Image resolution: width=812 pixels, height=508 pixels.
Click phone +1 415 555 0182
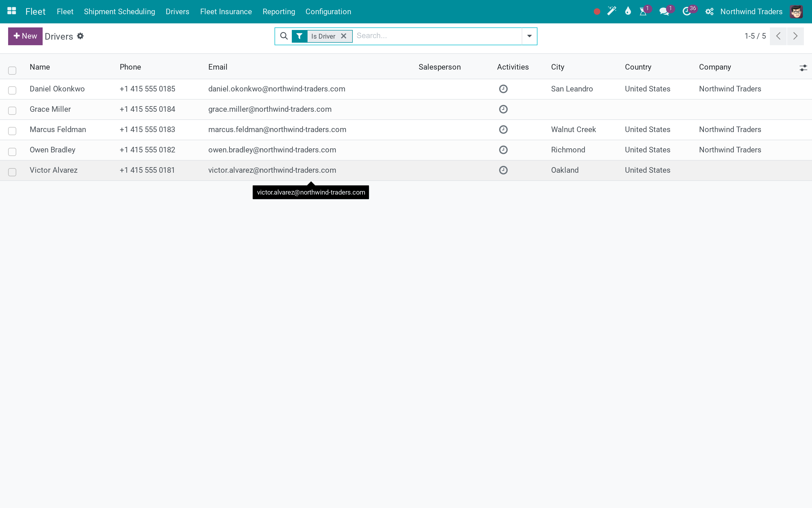[x=147, y=150]
